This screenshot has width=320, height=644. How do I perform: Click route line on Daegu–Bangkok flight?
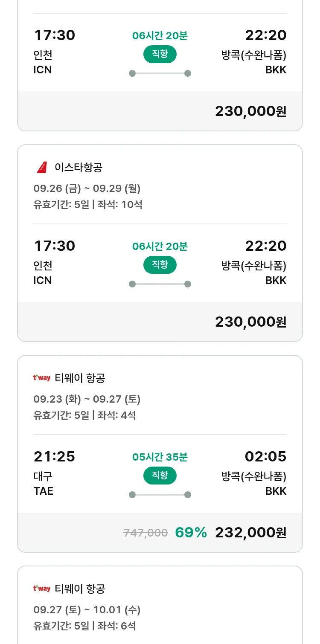point(160,495)
